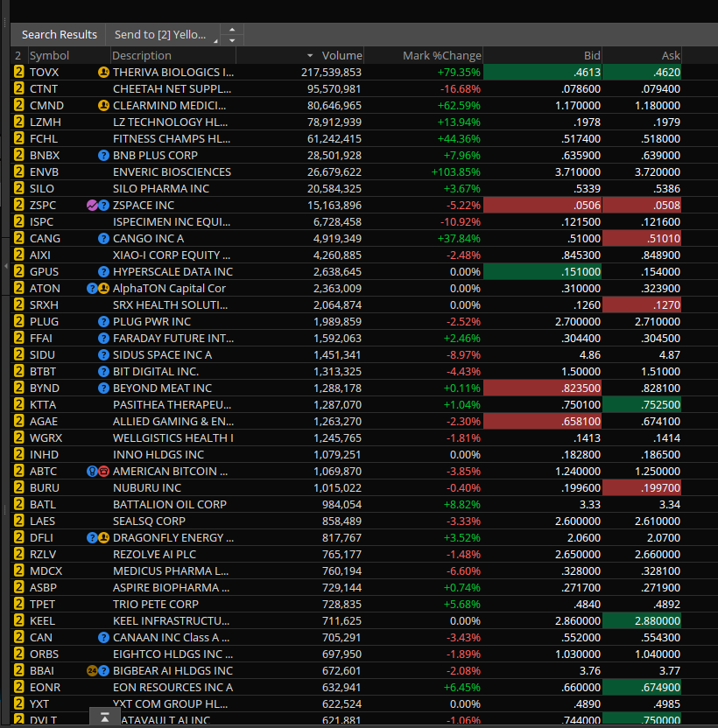The image size is (718, 728).
Task: Collapse the left sidebar with the arrow handle
Action: (x=5, y=266)
